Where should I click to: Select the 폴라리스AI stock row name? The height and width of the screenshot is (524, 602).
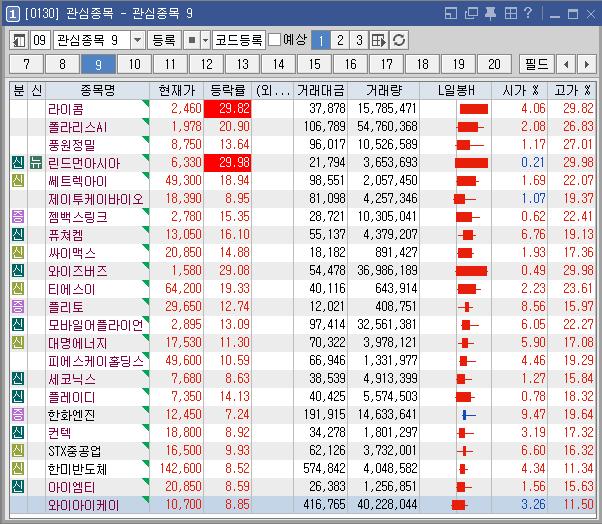tap(78, 127)
